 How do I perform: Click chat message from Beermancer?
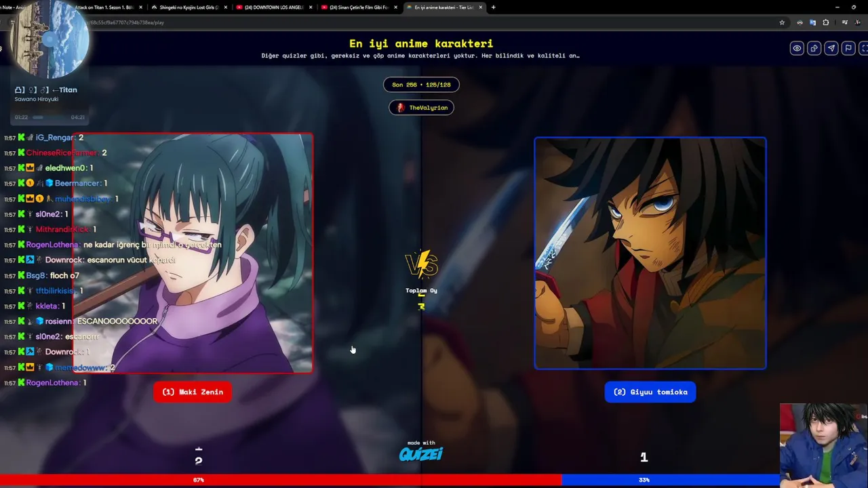click(56, 183)
